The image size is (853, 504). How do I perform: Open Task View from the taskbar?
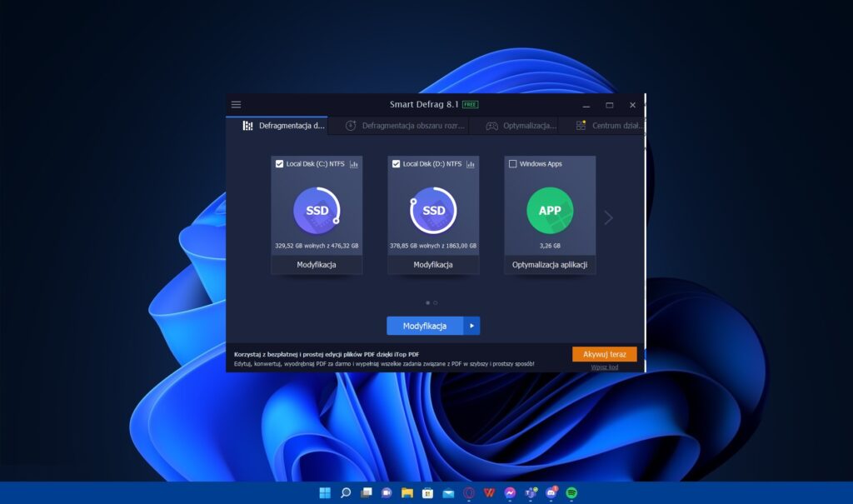367,493
